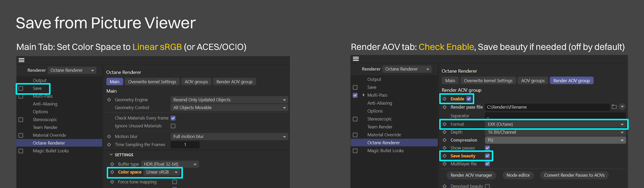Click the keyframe diamond next to Format

pos(444,124)
